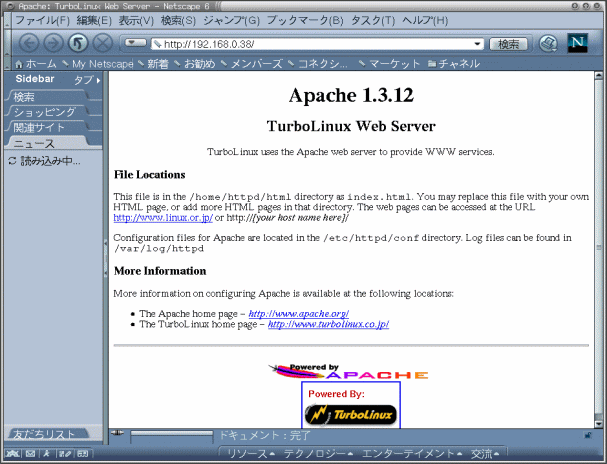
Task: Select the ショッピング sidebar tab
Action: [44, 112]
